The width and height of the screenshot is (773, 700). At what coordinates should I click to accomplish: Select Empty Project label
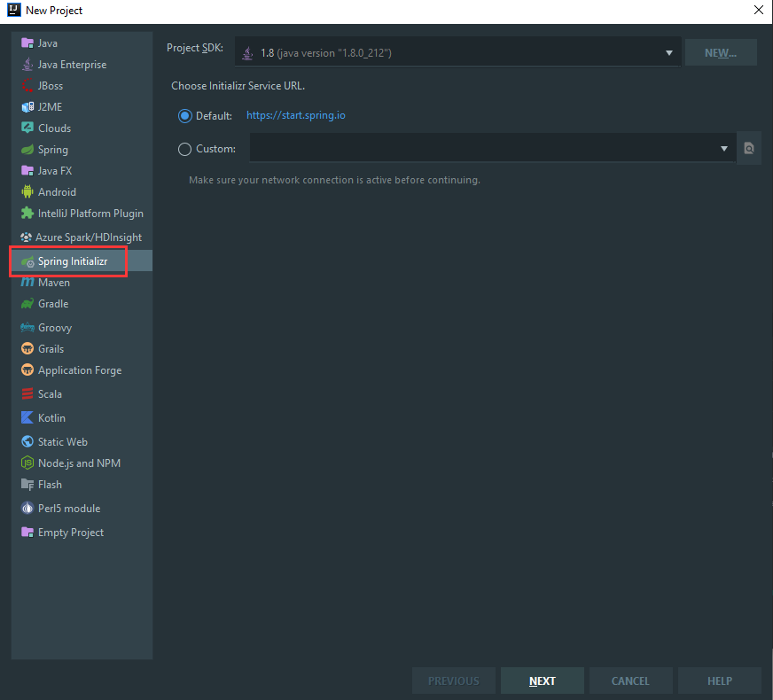[71, 533]
